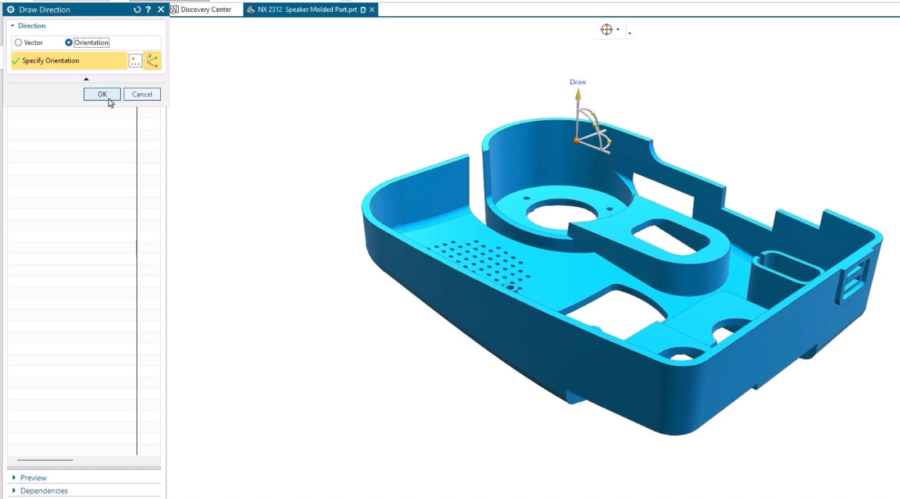This screenshot has height=499, width=900.
Task: Switch to the Discovery Center tab
Action: click(205, 9)
